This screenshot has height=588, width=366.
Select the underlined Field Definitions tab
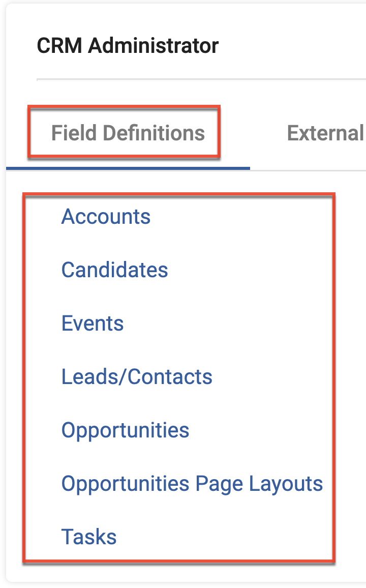point(128,133)
